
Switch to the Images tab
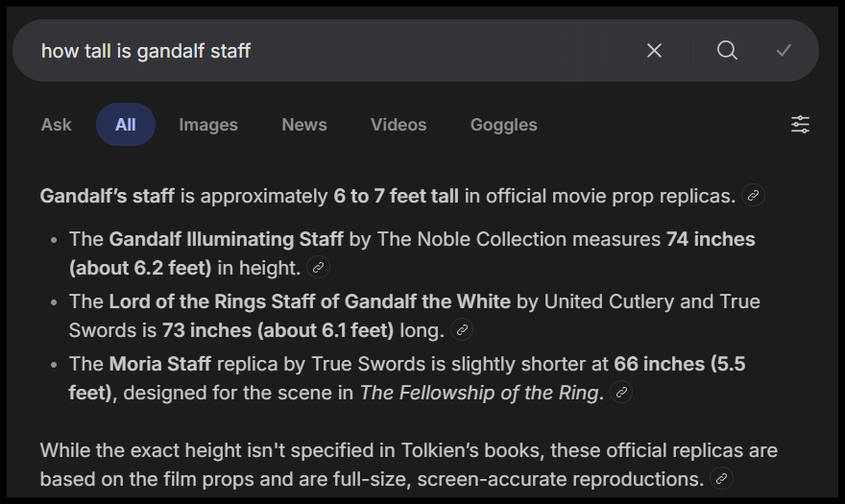208,125
